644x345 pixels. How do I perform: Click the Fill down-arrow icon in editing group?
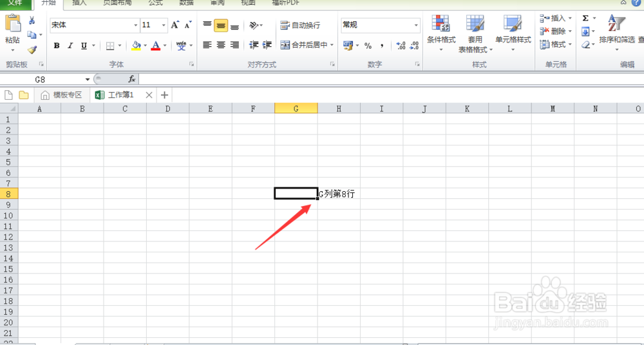(585, 31)
